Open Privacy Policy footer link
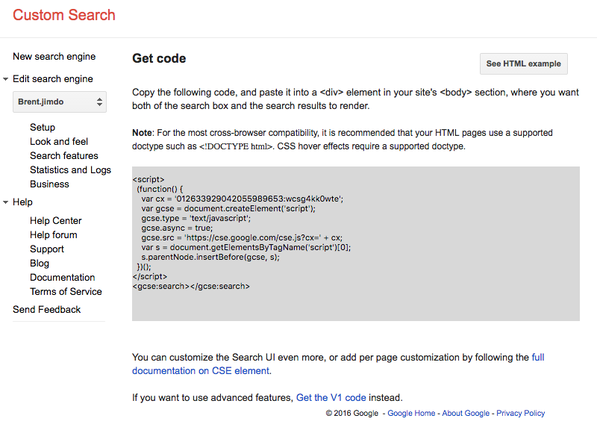This screenshot has height=442, width=597. coord(520,413)
